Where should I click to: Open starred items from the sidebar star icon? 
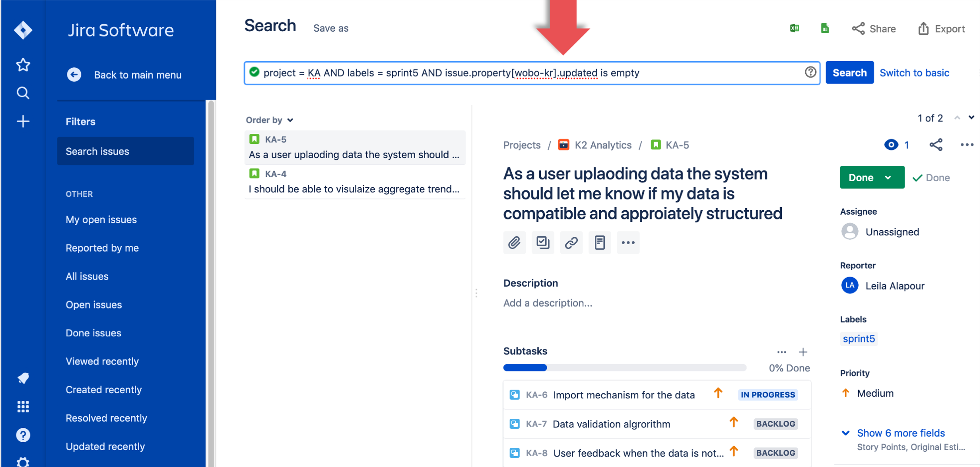(23, 65)
